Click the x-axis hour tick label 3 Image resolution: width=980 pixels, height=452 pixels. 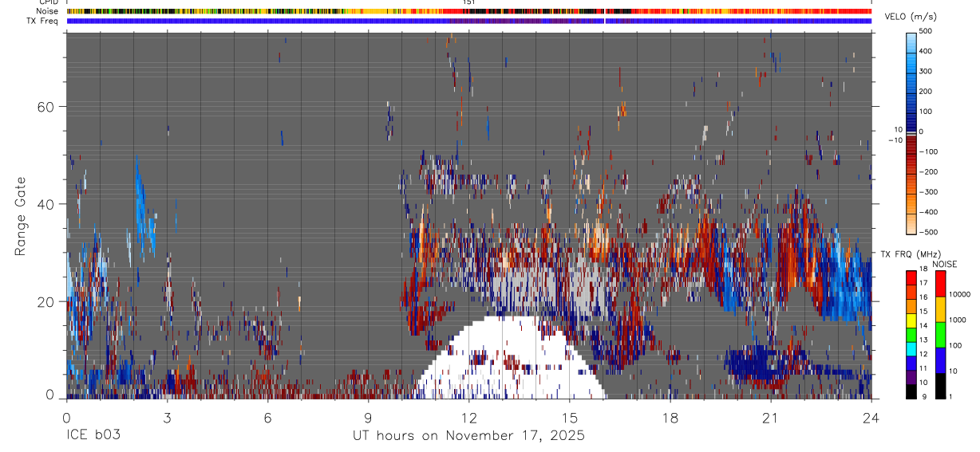click(167, 417)
